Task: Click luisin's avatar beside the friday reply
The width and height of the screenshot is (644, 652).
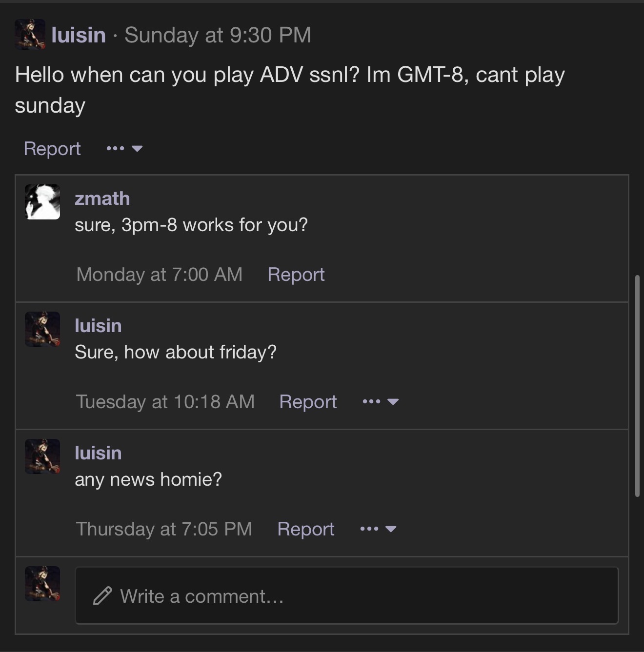Action: click(x=42, y=329)
